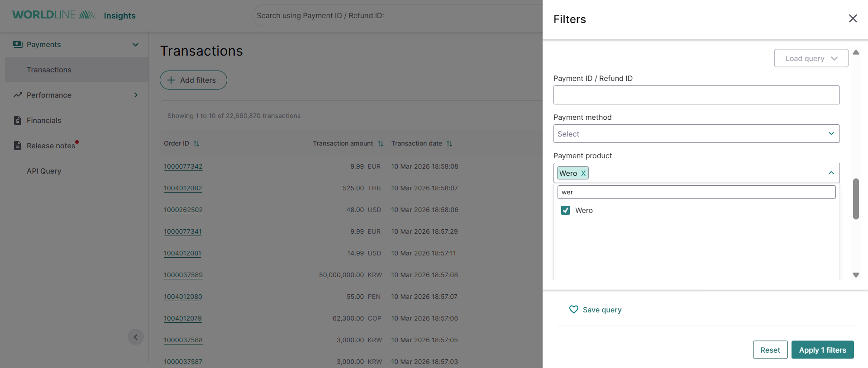868x368 pixels.
Task: Open order 1000037588
Action: tap(183, 340)
